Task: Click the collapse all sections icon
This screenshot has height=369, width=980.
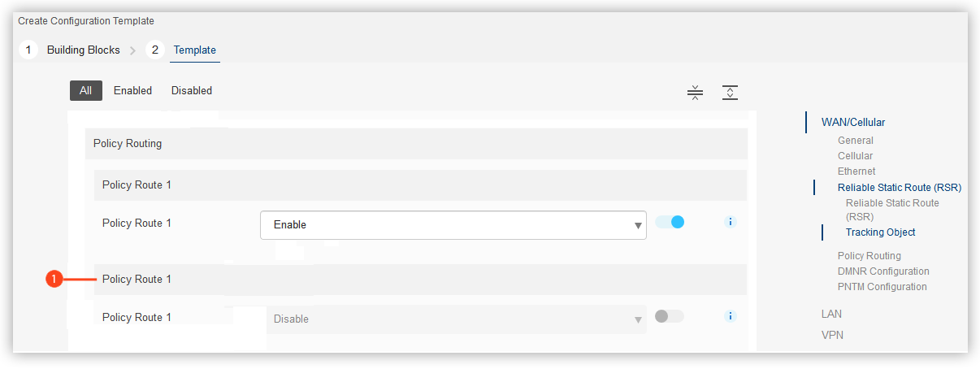Action: [x=695, y=93]
